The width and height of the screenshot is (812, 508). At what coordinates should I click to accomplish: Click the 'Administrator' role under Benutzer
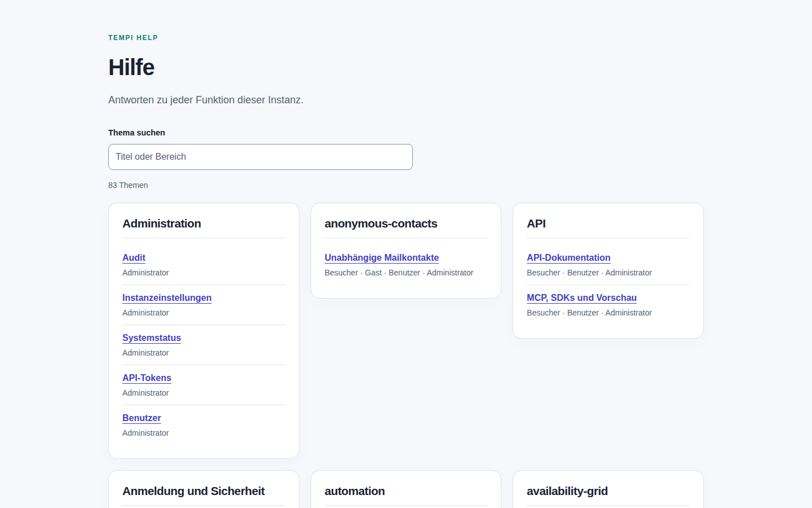(145, 433)
